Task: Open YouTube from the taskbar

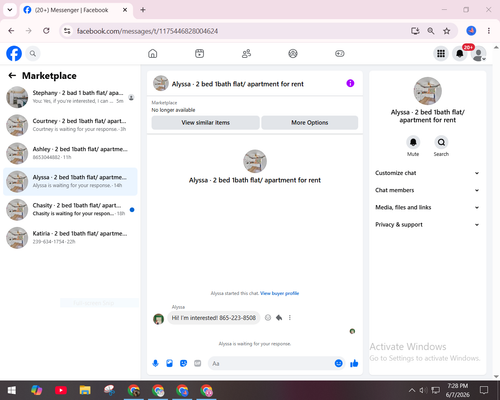Action: click(x=61, y=390)
